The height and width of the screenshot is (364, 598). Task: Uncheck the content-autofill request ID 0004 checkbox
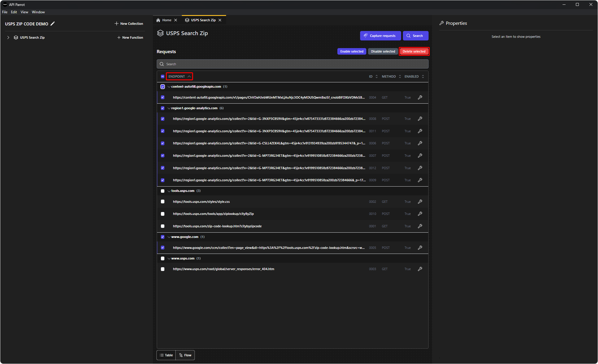pos(163,97)
